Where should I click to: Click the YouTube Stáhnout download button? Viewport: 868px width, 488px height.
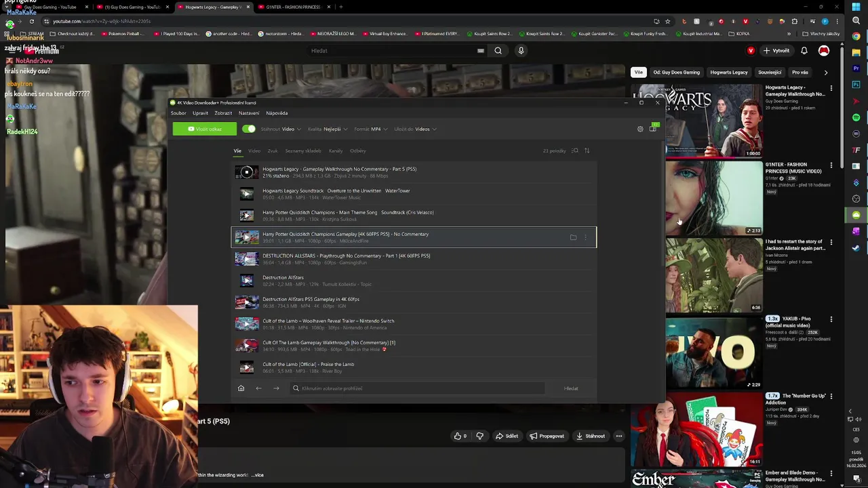pos(590,436)
